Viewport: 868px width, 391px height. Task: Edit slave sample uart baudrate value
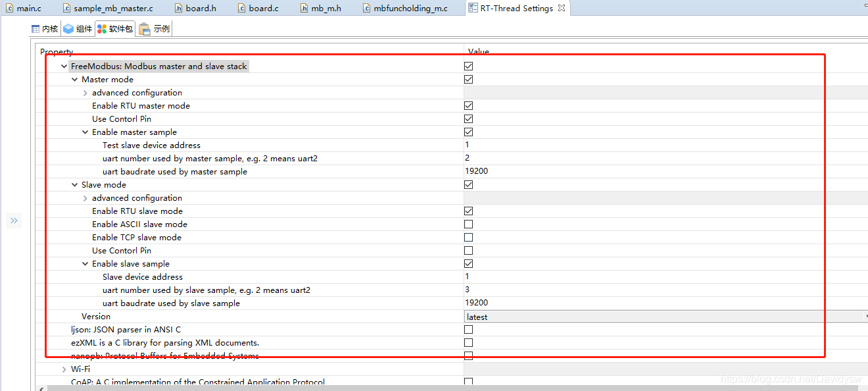[x=665, y=303]
